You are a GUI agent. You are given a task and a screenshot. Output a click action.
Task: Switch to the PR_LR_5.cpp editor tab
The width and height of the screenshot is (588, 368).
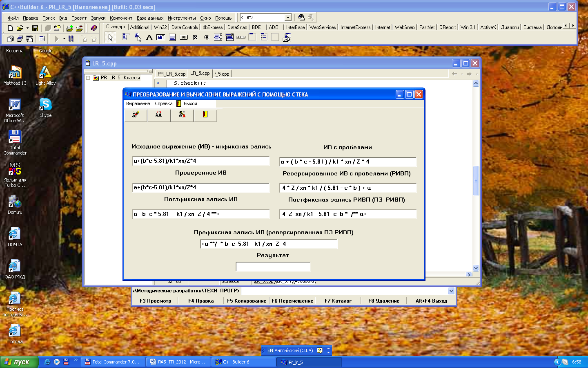tap(171, 74)
